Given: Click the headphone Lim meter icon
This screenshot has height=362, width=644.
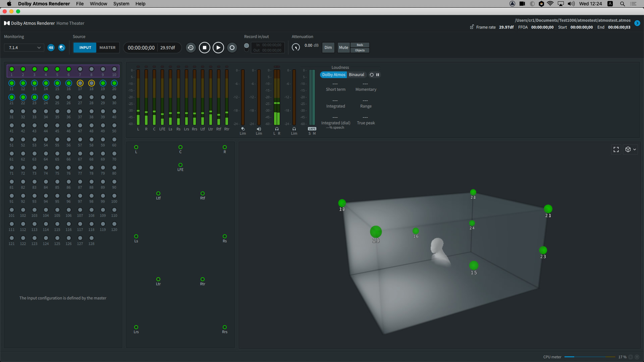Looking at the screenshot, I should pos(294,129).
